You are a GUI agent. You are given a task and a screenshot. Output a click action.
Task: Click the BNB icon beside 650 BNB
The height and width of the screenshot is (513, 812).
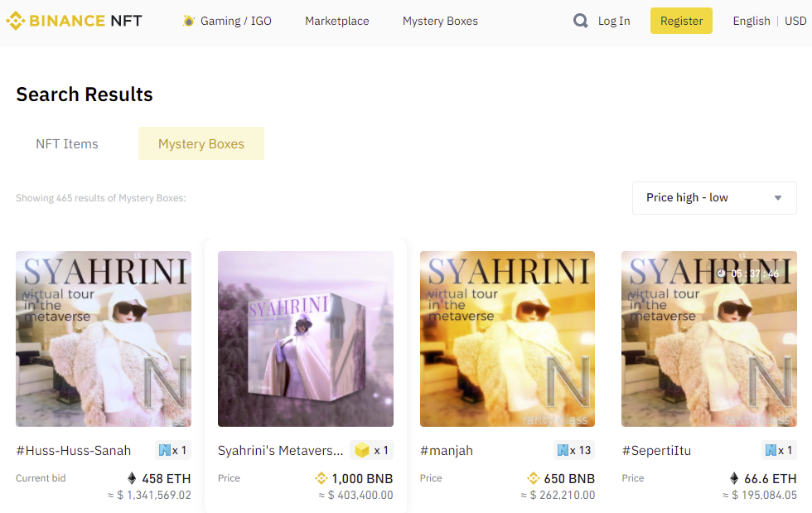pyautogui.click(x=534, y=478)
